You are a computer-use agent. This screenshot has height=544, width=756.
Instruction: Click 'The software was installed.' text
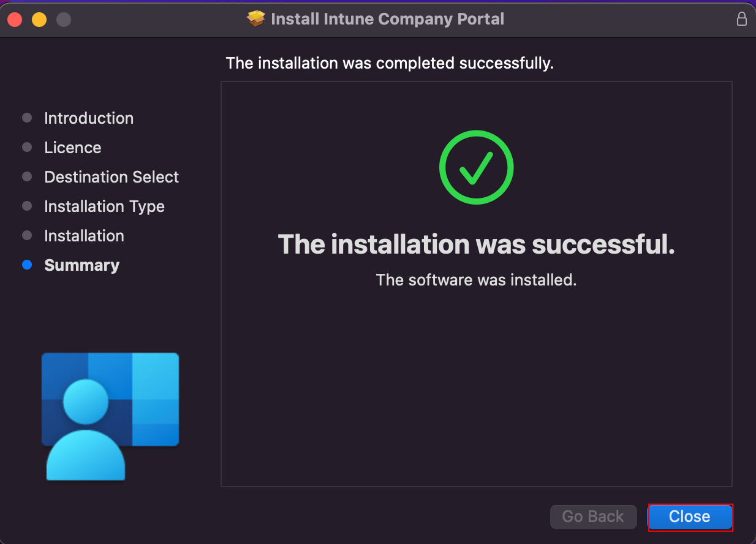(x=476, y=280)
